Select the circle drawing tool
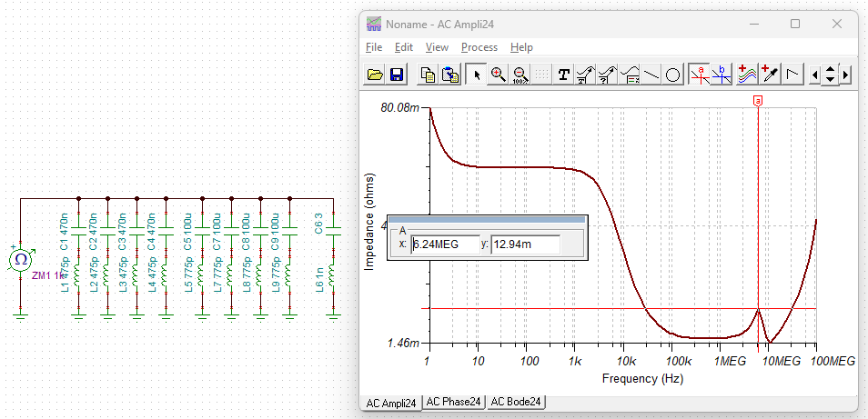The width and height of the screenshot is (868, 419). (672, 75)
